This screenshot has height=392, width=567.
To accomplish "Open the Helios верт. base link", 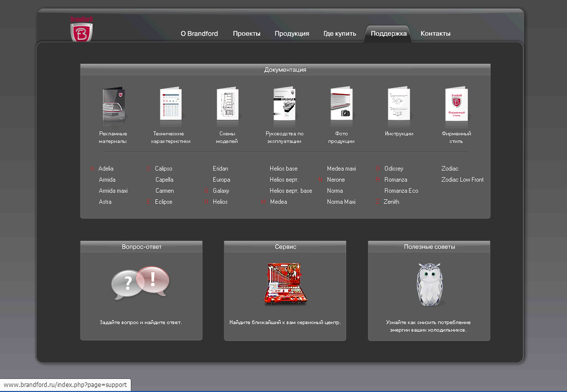I will coord(291,191).
